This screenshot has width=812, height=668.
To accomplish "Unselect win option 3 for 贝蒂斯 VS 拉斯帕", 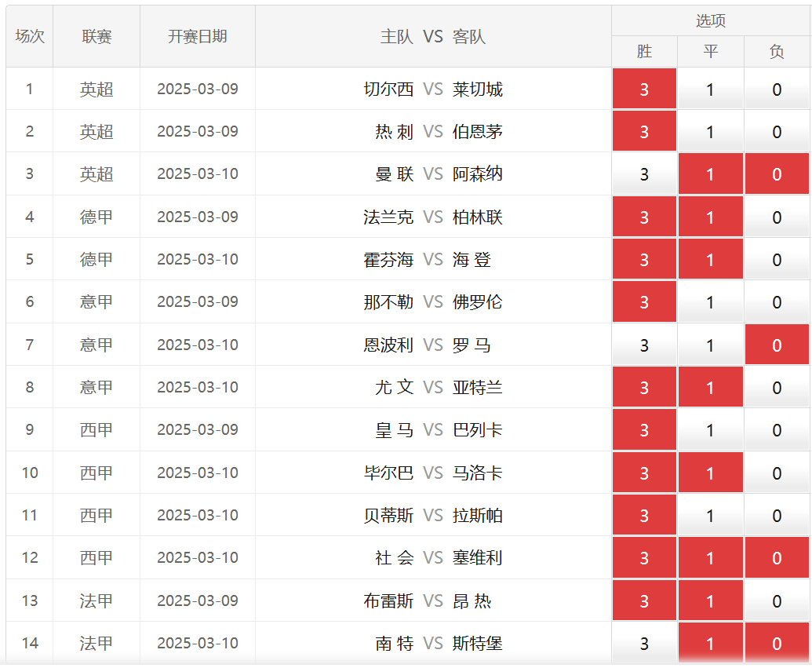I will pyautogui.click(x=644, y=515).
